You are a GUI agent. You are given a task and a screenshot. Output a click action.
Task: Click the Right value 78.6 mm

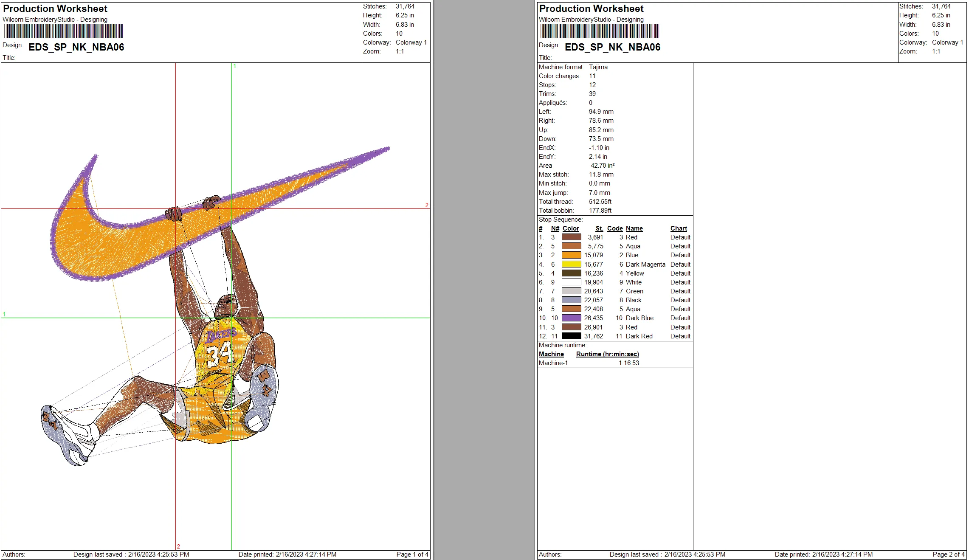pyautogui.click(x=601, y=121)
